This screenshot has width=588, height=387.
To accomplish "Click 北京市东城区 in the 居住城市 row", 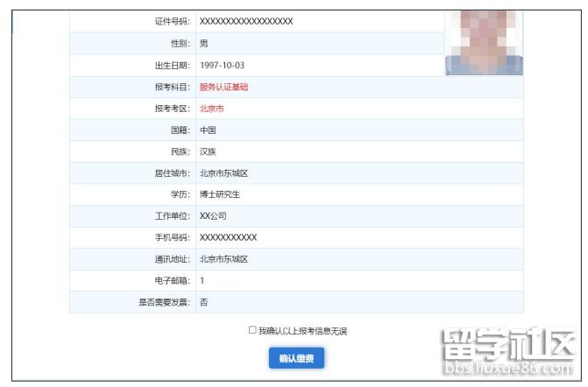I will click(223, 173).
